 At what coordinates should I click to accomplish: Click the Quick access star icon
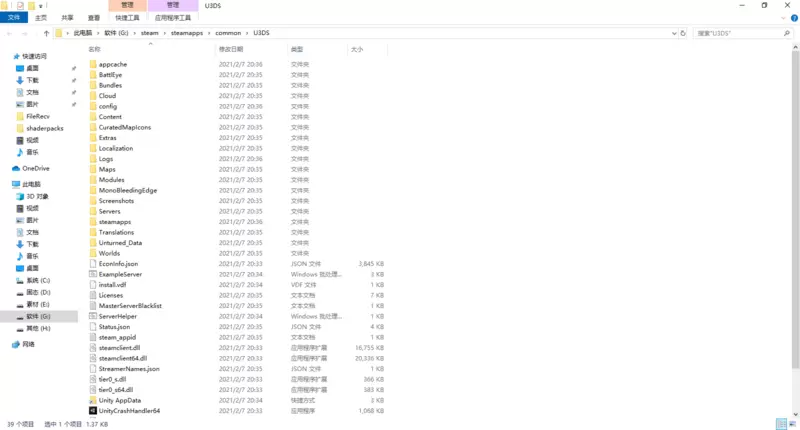tap(16, 56)
